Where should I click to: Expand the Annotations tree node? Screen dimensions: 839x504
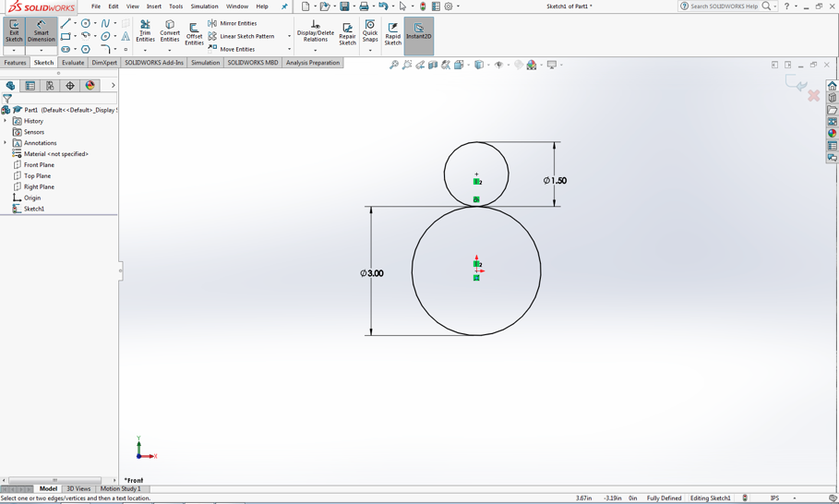pos(6,143)
